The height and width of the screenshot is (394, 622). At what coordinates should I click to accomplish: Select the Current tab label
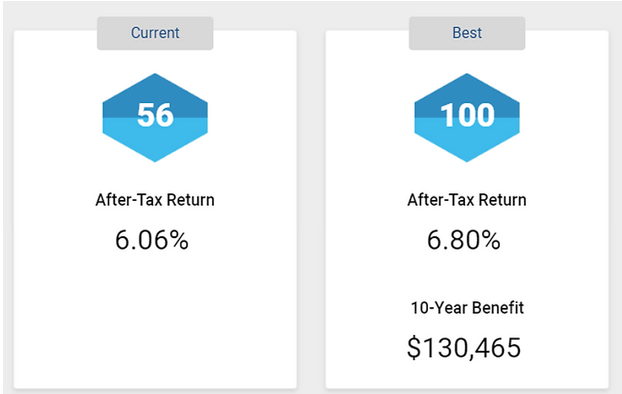click(155, 33)
